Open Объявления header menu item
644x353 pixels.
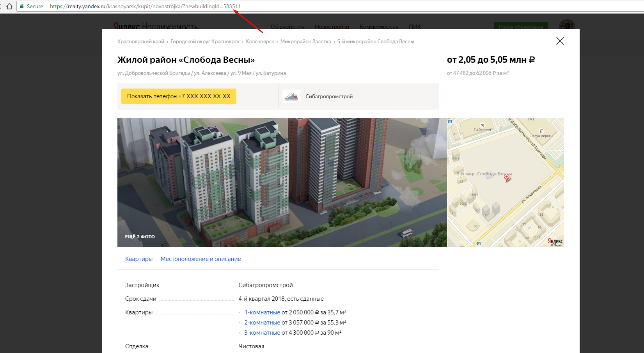287,27
